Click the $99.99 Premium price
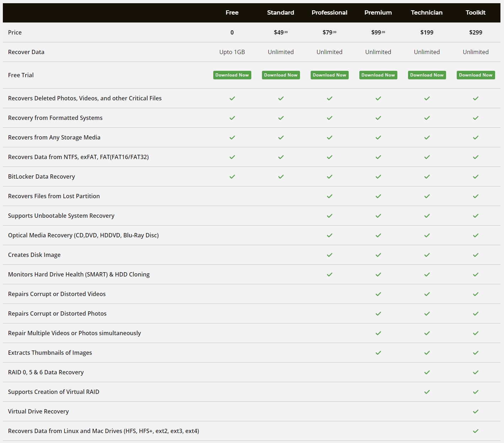 [378, 32]
